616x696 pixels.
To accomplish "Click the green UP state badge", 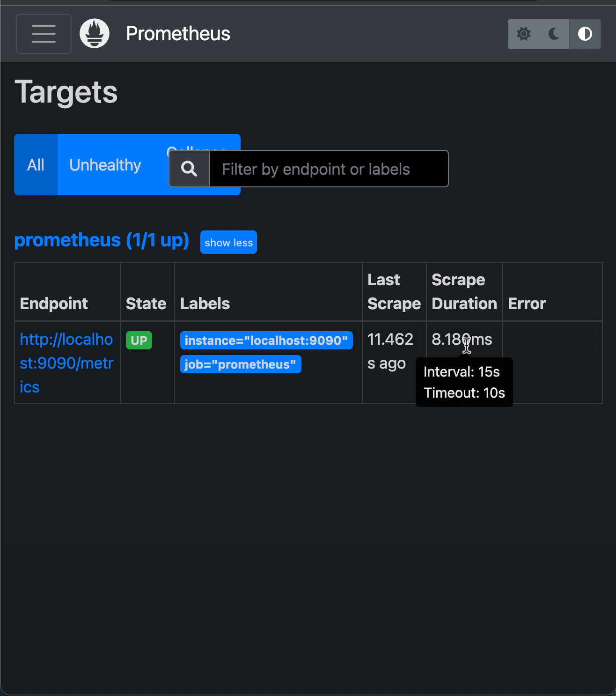I will tap(139, 340).
